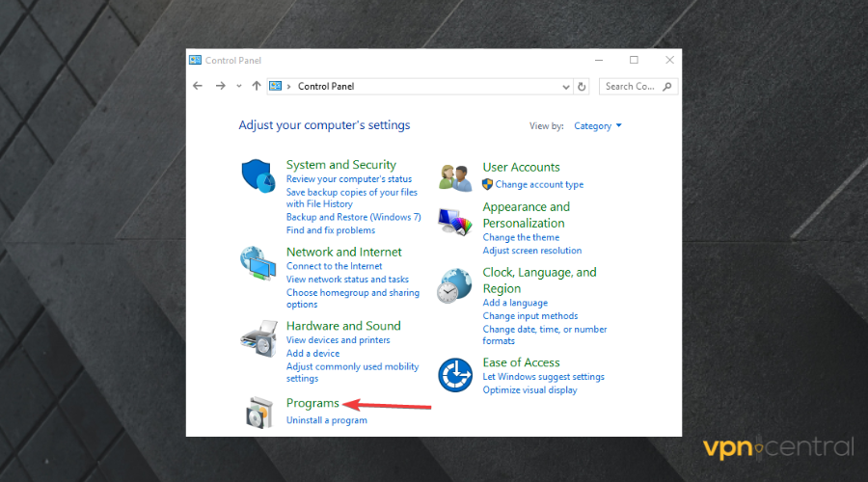The image size is (868, 482).
Task: Click the Control Panel breadcrumb text
Action: 326,87
